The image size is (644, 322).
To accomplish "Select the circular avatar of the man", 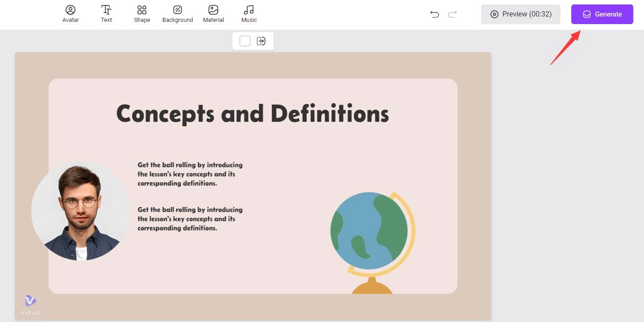I will 80,211.
